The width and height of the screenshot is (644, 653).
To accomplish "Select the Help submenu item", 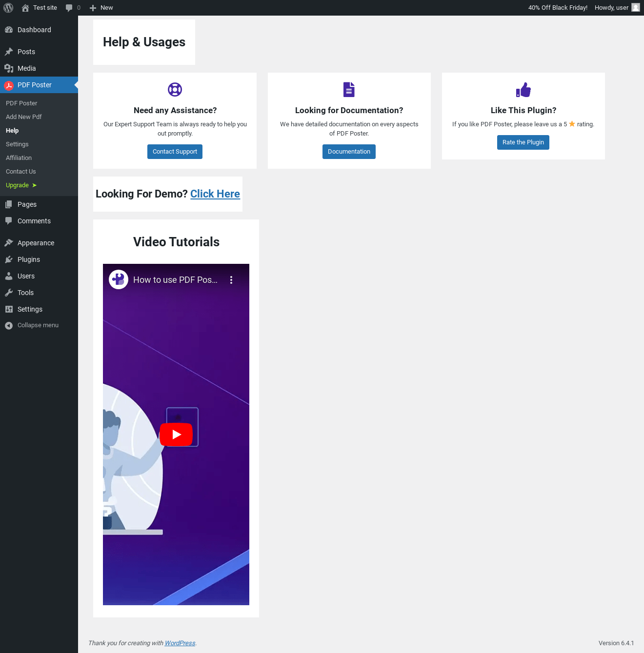I will point(12,131).
